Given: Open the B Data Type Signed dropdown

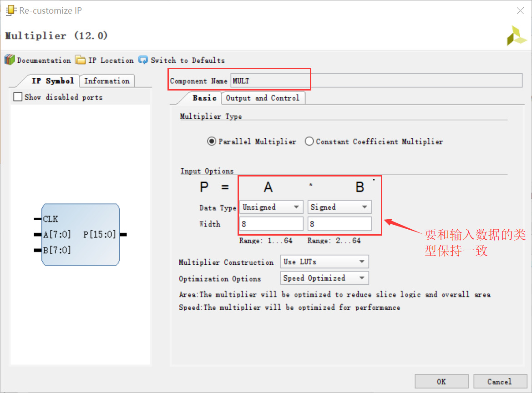Looking at the screenshot, I should tap(339, 207).
